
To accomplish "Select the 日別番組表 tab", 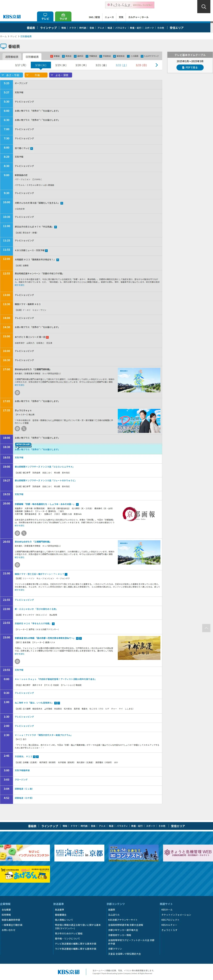I will point(32,57).
